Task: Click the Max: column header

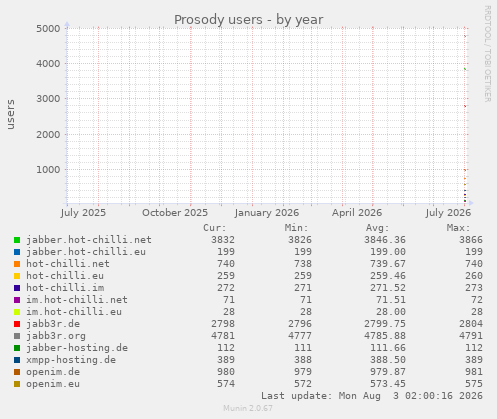Action: pyautogui.click(x=458, y=228)
